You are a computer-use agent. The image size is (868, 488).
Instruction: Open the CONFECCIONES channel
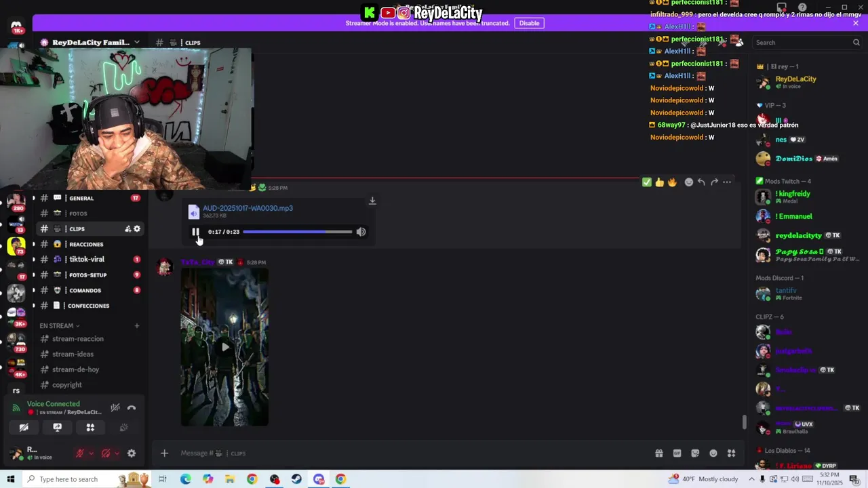click(90, 306)
